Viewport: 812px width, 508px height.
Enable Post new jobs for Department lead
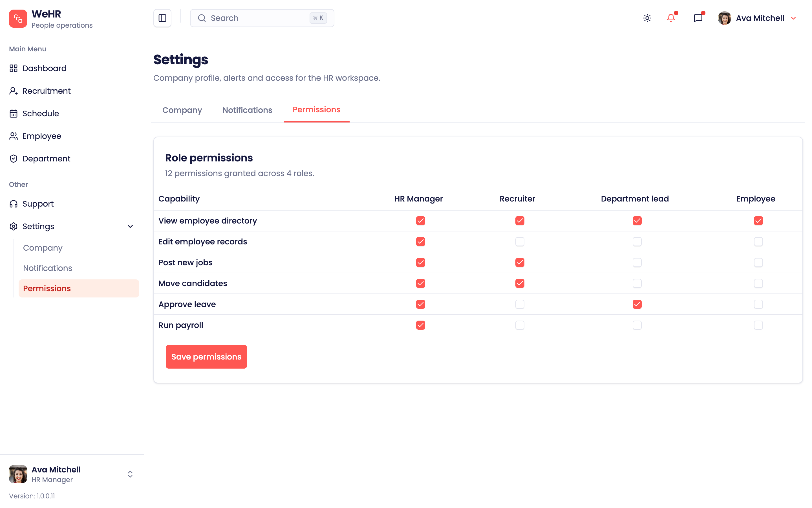[x=637, y=262]
